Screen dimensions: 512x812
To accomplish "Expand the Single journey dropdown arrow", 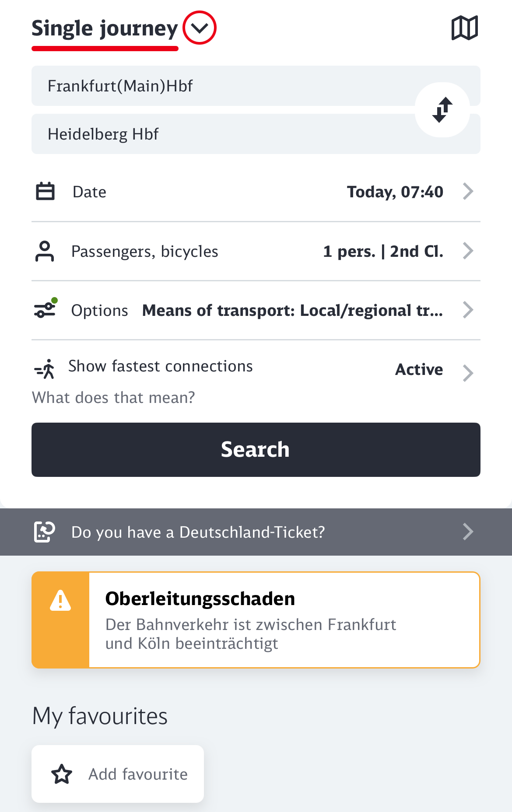I will tap(200, 28).
